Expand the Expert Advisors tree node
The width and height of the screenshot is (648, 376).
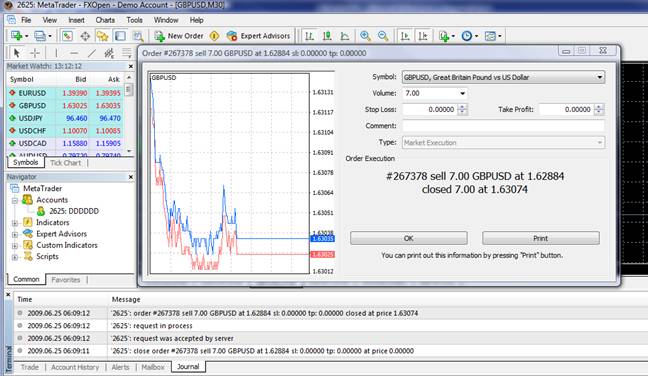(x=15, y=234)
